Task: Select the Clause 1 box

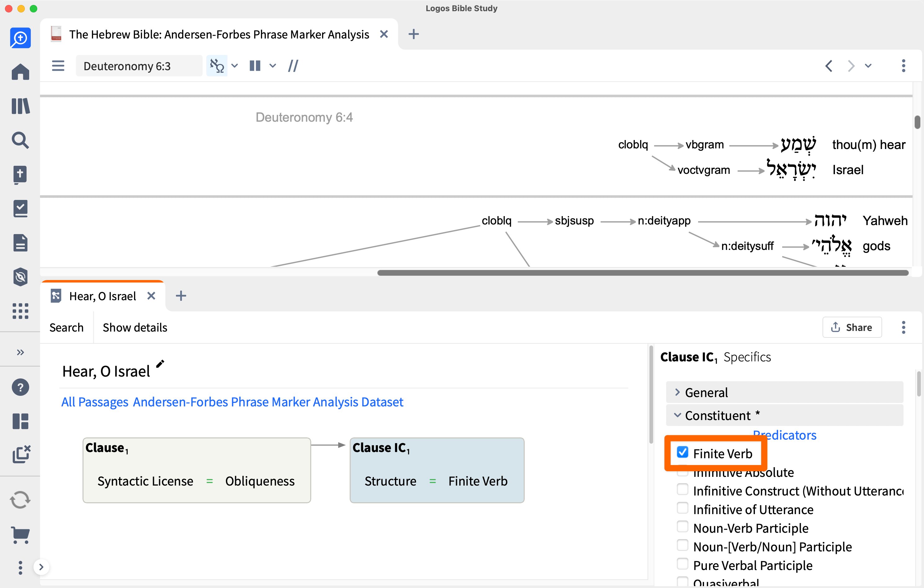Action: tap(196, 470)
